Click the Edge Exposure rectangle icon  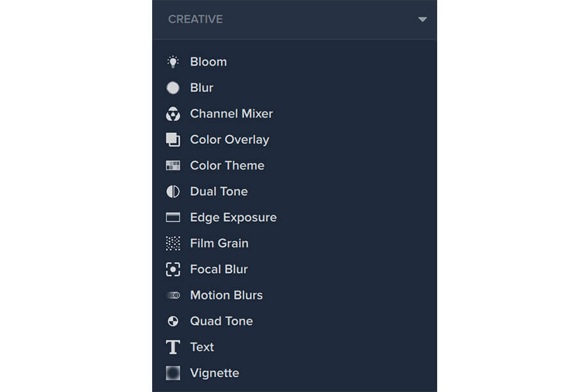(173, 217)
